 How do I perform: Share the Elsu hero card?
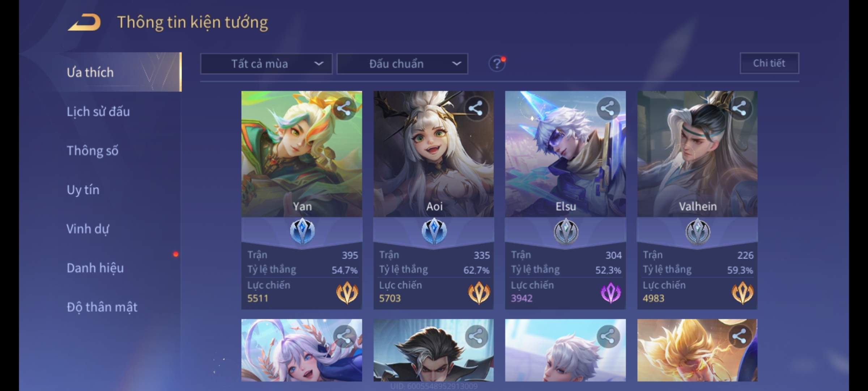608,108
